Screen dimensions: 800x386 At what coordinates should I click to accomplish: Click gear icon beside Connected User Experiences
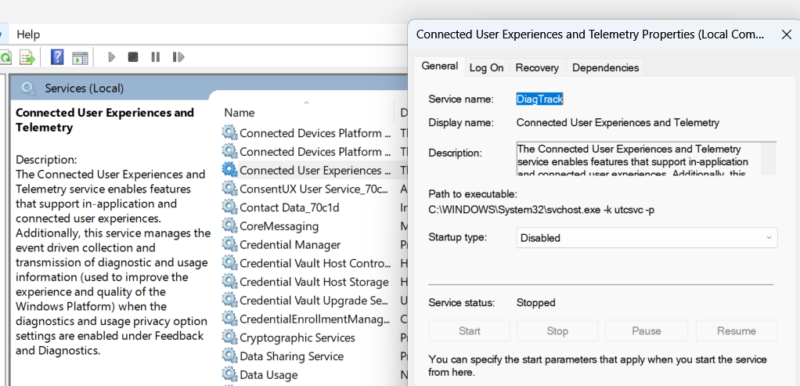click(x=230, y=170)
